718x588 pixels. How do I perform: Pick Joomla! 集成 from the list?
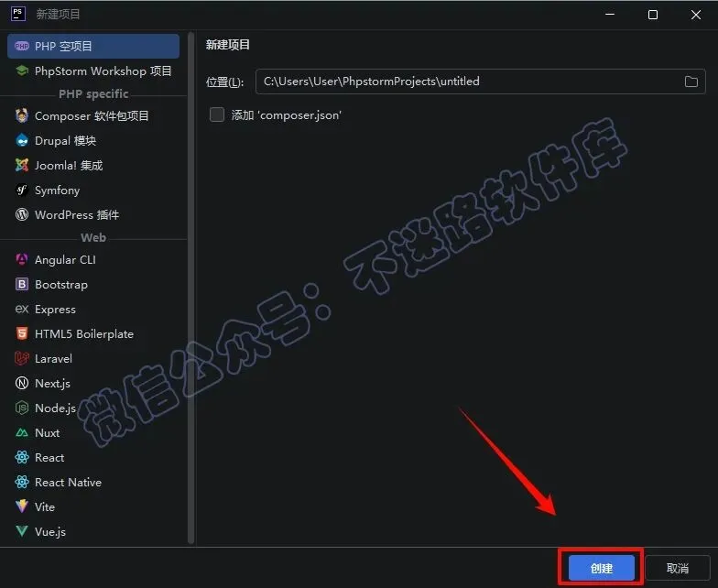point(93,165)
